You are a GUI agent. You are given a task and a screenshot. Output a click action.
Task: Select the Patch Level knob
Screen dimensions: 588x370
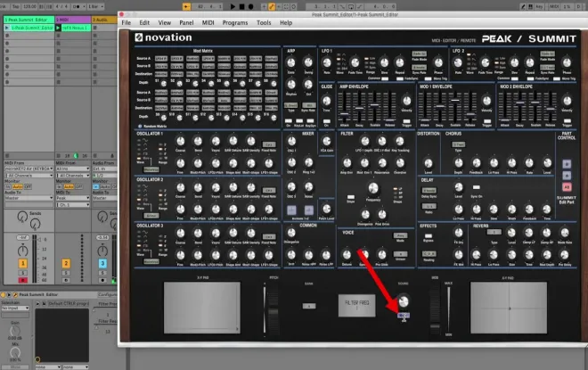327,209
